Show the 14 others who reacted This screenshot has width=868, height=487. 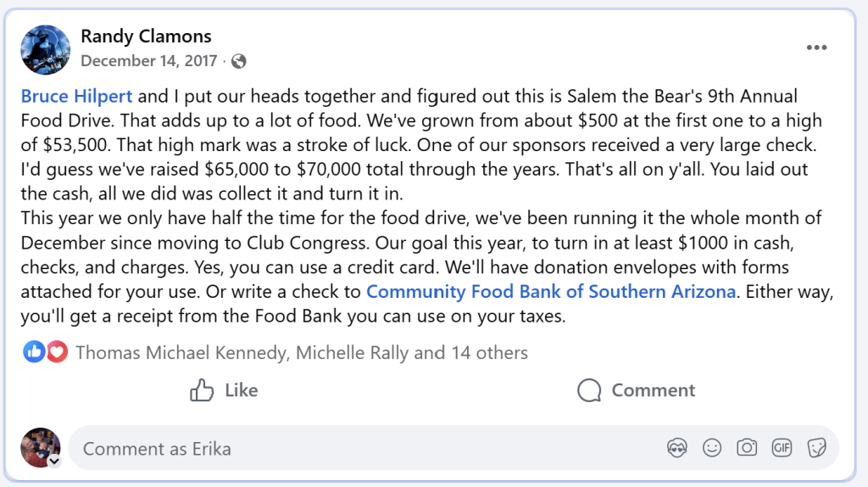tap(489, 352)
